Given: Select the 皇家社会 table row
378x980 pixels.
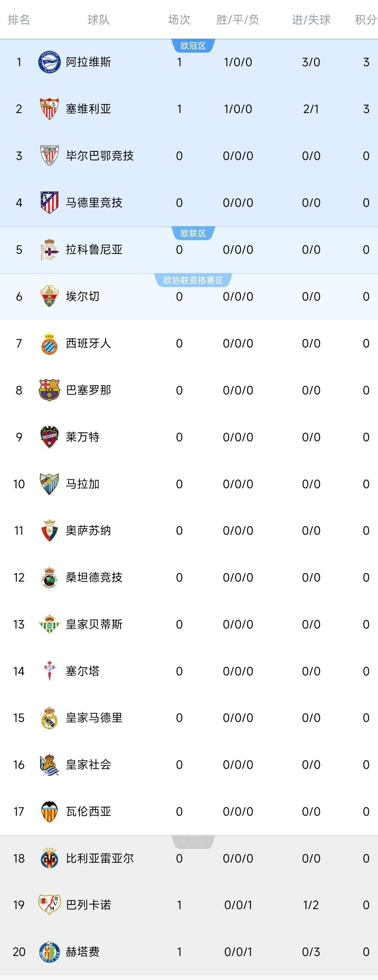Looking at the screenshot, I should coord(189,765).
